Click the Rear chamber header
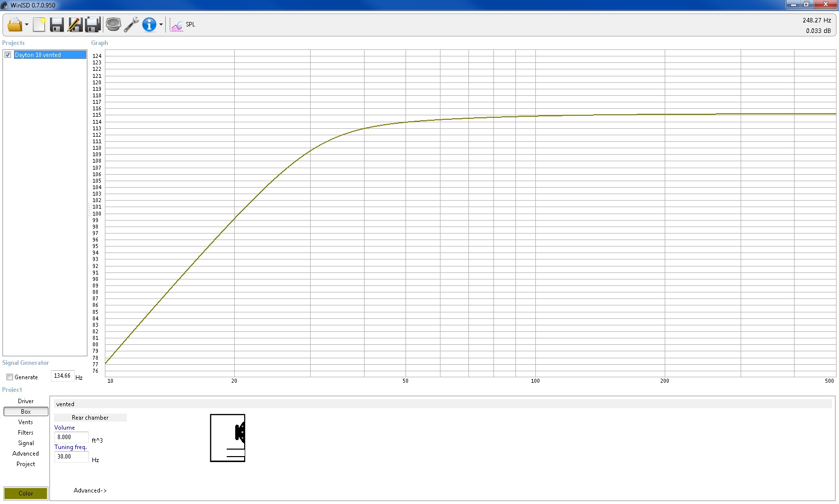 point(90,418)
